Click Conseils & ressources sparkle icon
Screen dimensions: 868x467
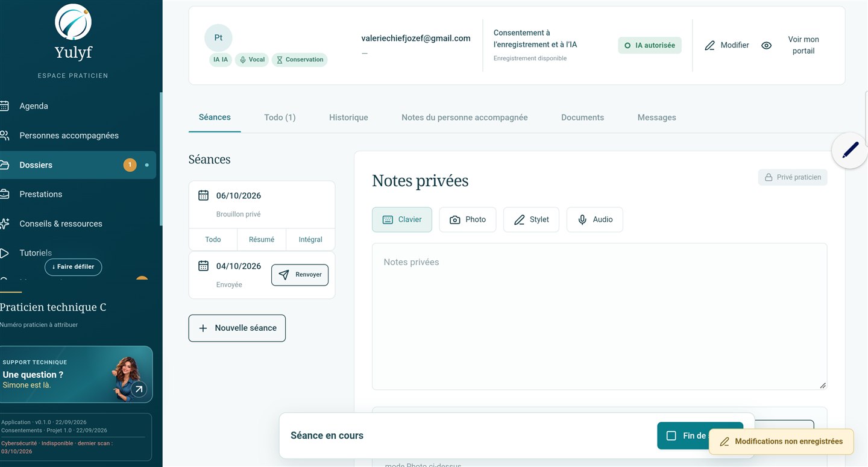click(4, 224)
